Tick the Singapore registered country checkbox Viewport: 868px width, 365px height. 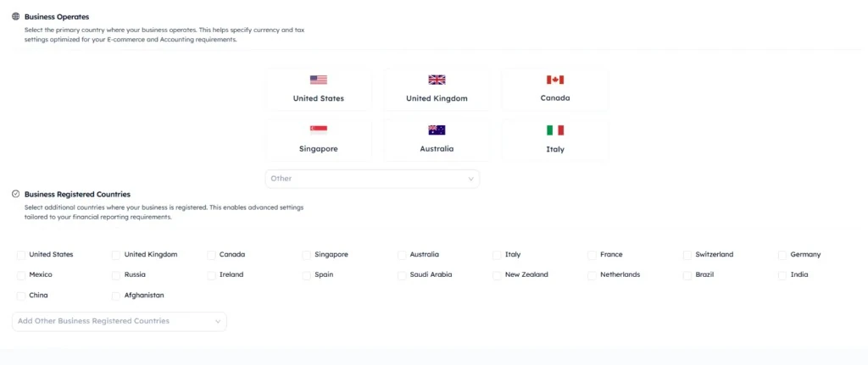click(x=307, y=255)
